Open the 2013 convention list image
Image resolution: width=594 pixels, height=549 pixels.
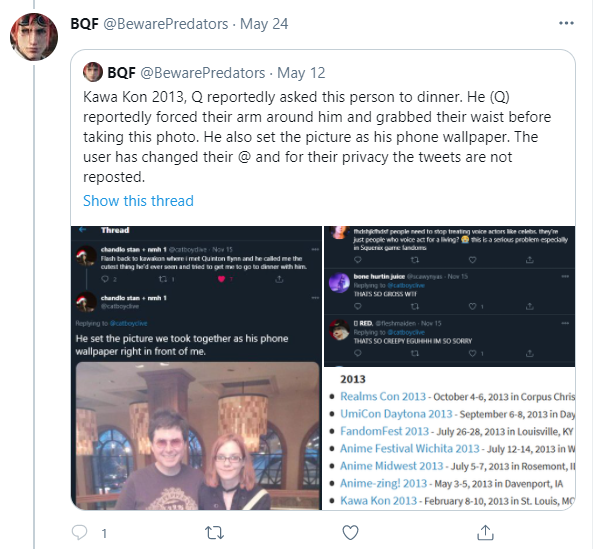pos(449,439)
